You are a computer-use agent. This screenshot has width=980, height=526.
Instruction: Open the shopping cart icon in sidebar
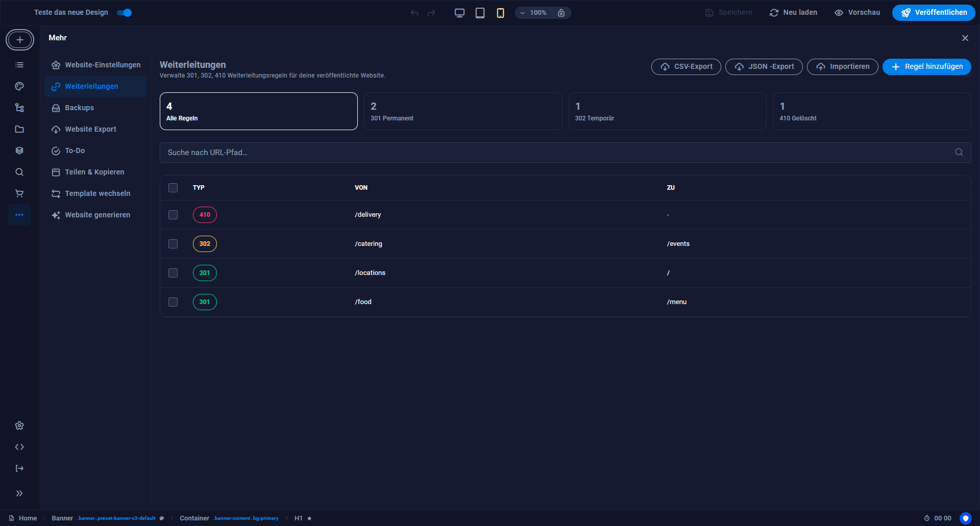coord(19,193)
